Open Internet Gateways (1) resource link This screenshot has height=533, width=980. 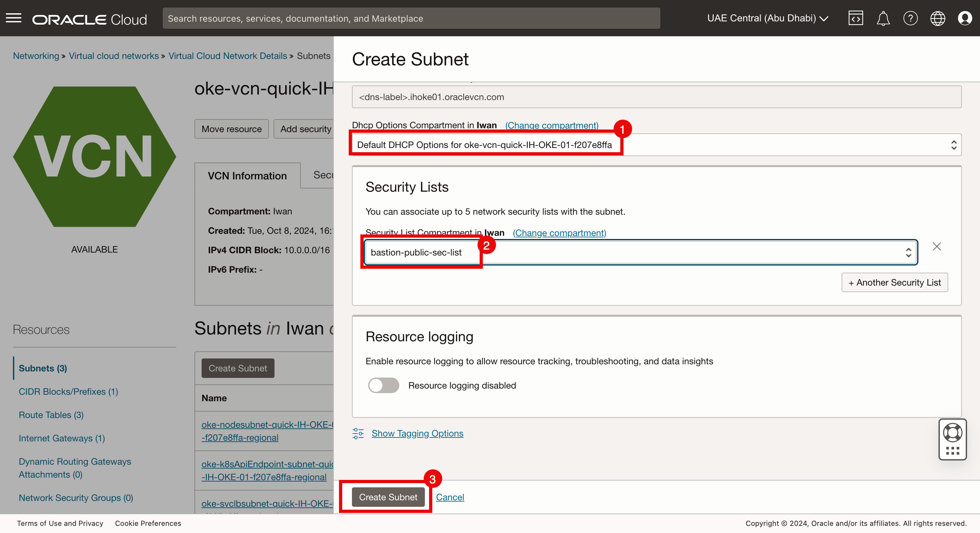(62, 438)
